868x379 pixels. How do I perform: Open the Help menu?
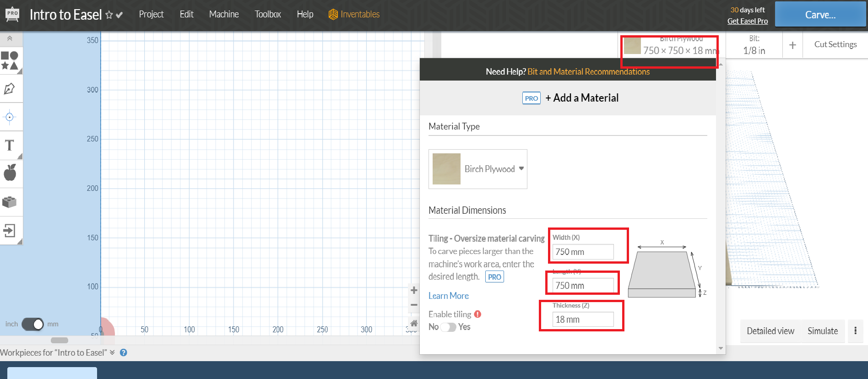click(x=305, y=14)
